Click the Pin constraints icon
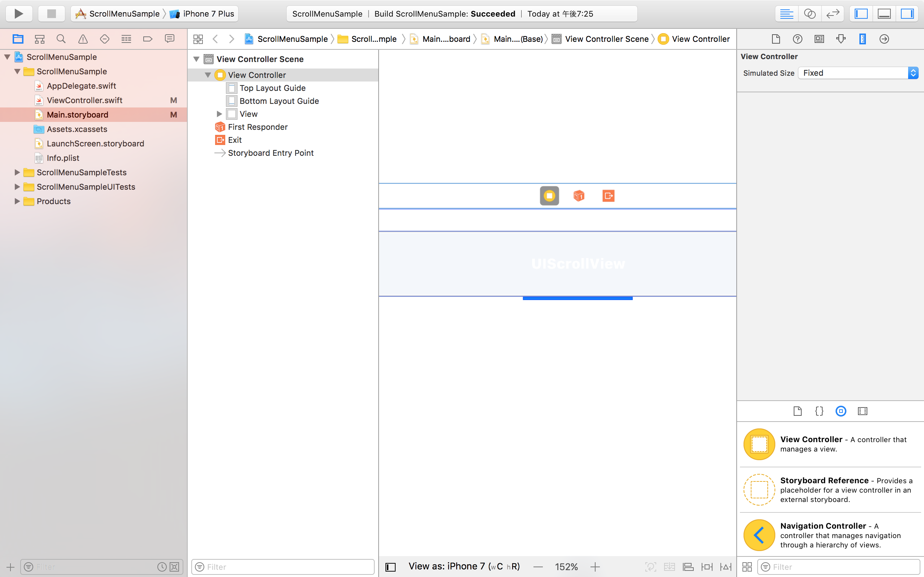 (x=707, y=567)
